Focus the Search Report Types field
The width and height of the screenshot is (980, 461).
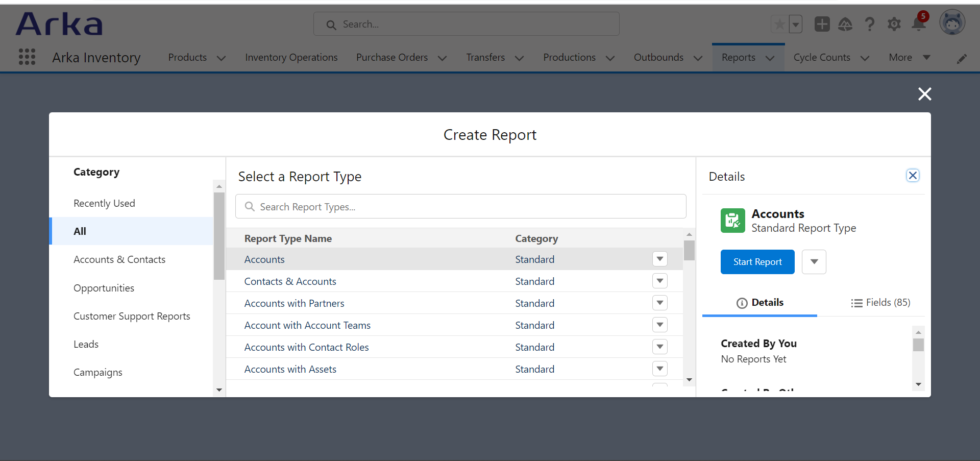[x=460, y=207]
